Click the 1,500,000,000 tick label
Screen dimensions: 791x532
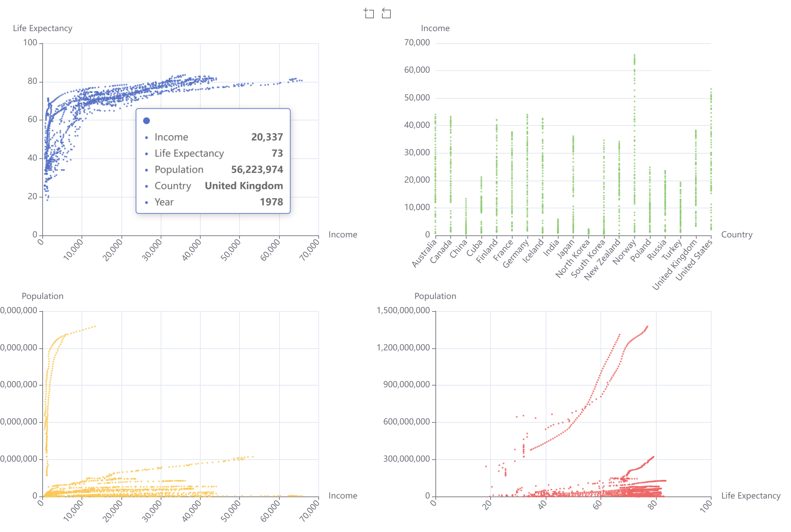[x=403, y=311]
